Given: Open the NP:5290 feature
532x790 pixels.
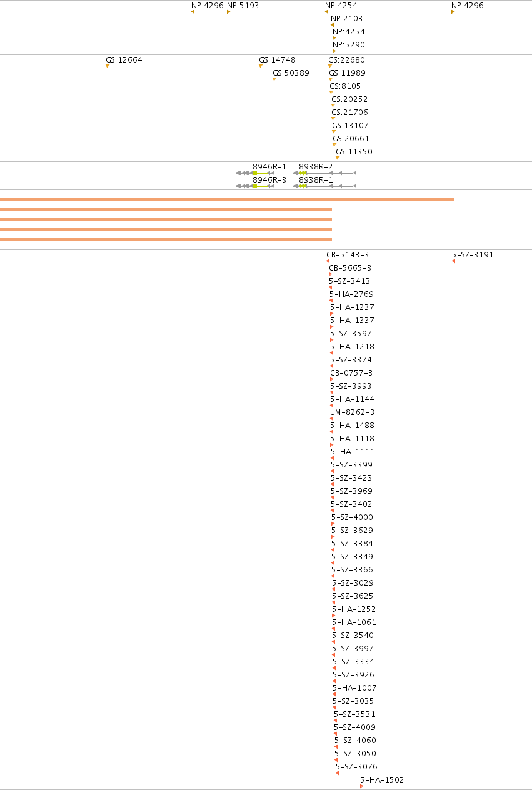Looking at the screenshot, I should click(x=349, y=45).
